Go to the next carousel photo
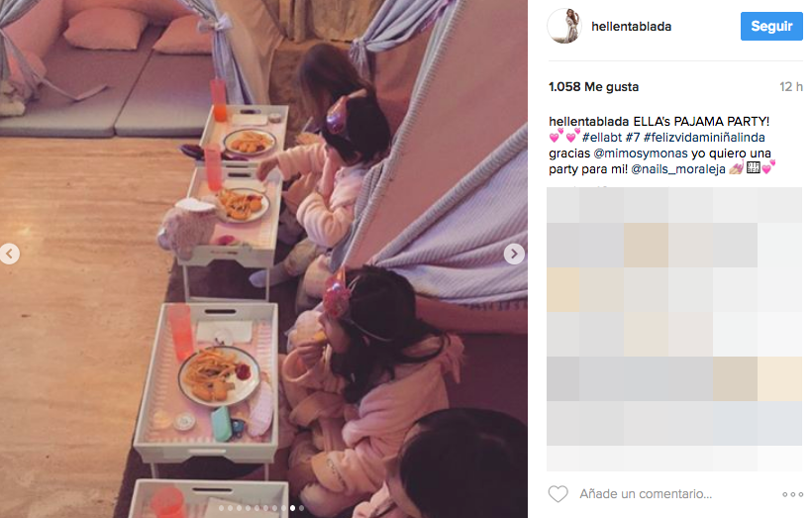Screen dimensions: 812x518 coord(514,254)
